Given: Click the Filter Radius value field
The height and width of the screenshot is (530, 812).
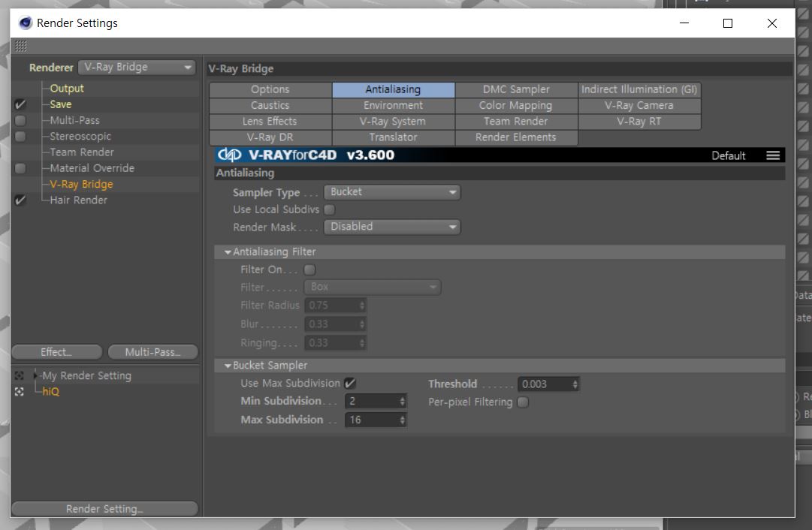Looking at the screenshot, I should coord(331,306).
